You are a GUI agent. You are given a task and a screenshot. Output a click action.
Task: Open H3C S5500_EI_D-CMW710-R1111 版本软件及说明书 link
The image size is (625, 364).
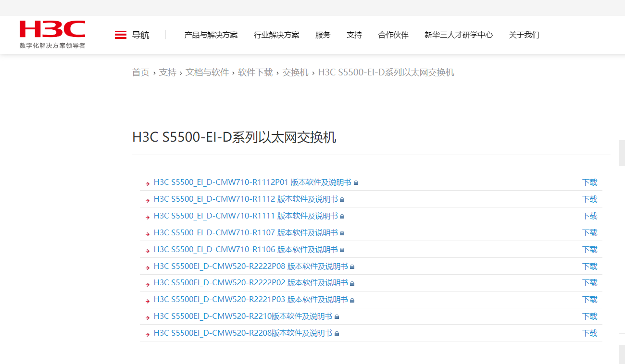coord(246,216)
